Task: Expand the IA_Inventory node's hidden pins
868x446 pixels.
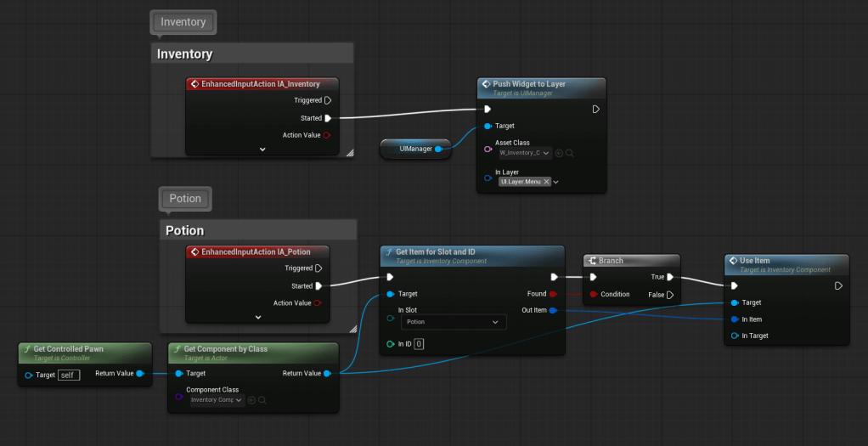Action: point(262,149)
